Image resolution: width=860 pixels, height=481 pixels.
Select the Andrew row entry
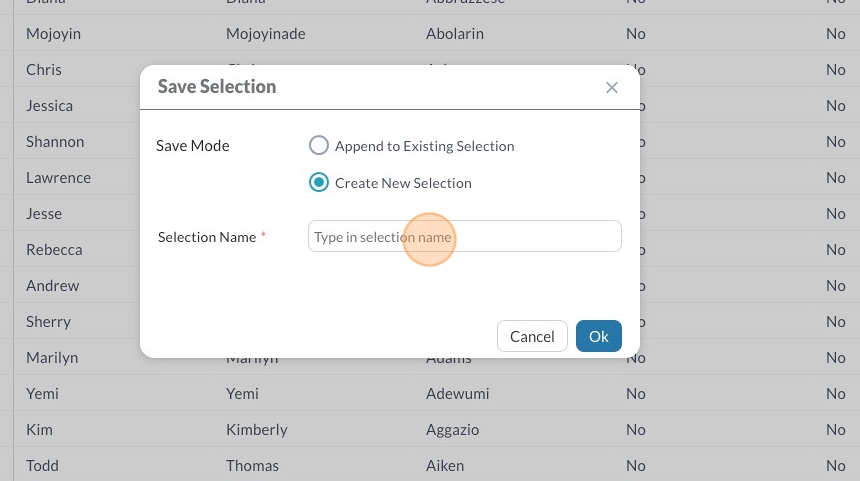click(x=52, y=286)
